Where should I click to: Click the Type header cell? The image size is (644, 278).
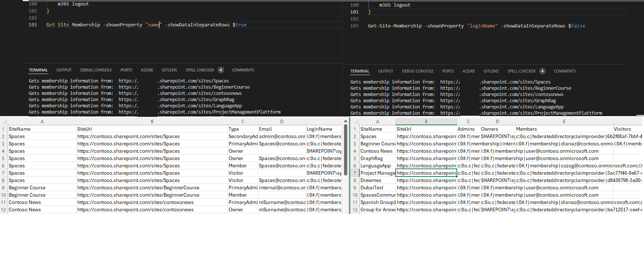click(243, 129)
